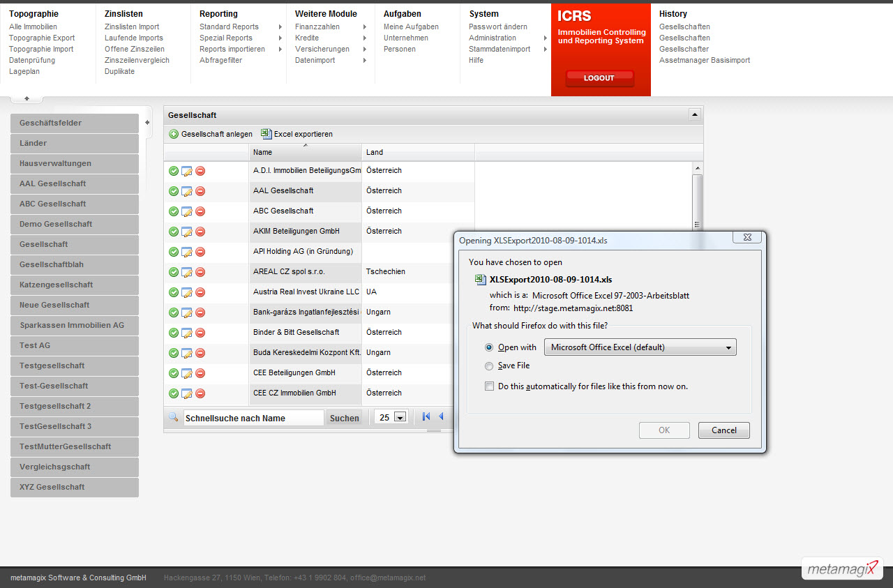
Task: Open Alle Immobilien under Topographie
Action: pos(33,27)
